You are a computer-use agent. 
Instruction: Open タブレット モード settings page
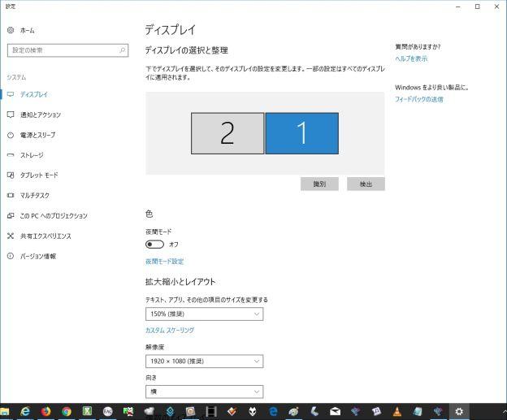pyautogui.click(x=39, y=175)
